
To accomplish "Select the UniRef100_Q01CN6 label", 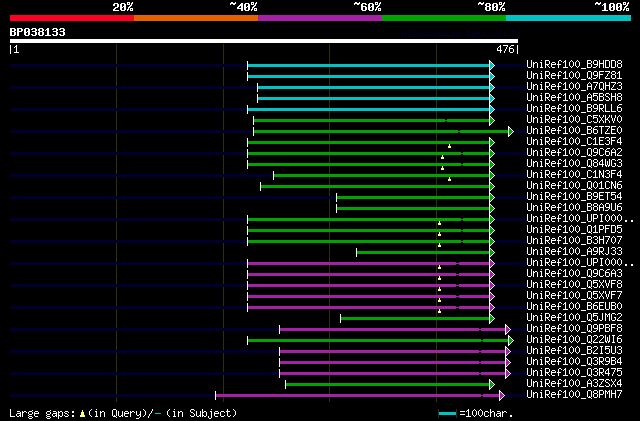I will click(x=574, y=185).
